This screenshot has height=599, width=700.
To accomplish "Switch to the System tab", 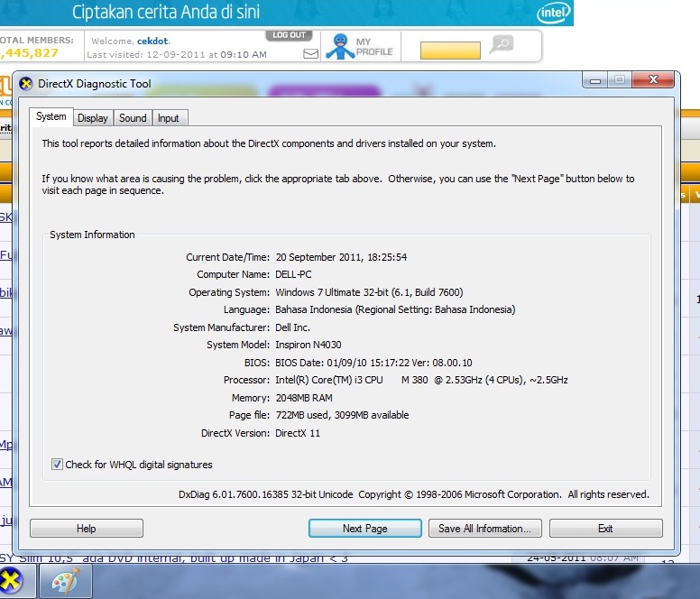I will pyautogui.click(x=51, y=116).
